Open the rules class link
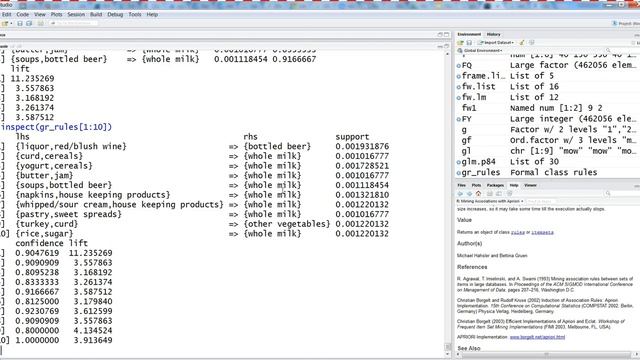 (518, 232)
